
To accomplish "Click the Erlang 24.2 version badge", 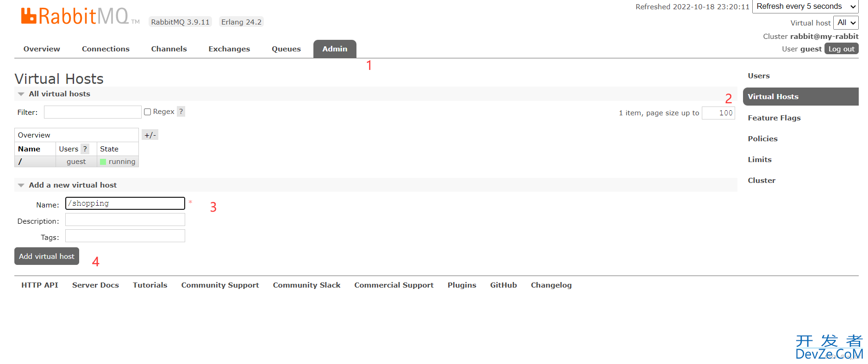I will 241,22.
